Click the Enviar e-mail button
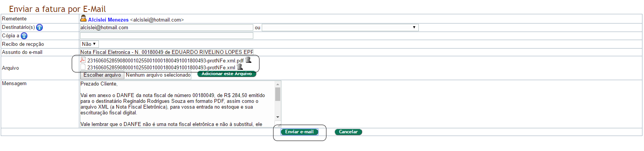This screenshot has height=151, width=644. (299, 132)
